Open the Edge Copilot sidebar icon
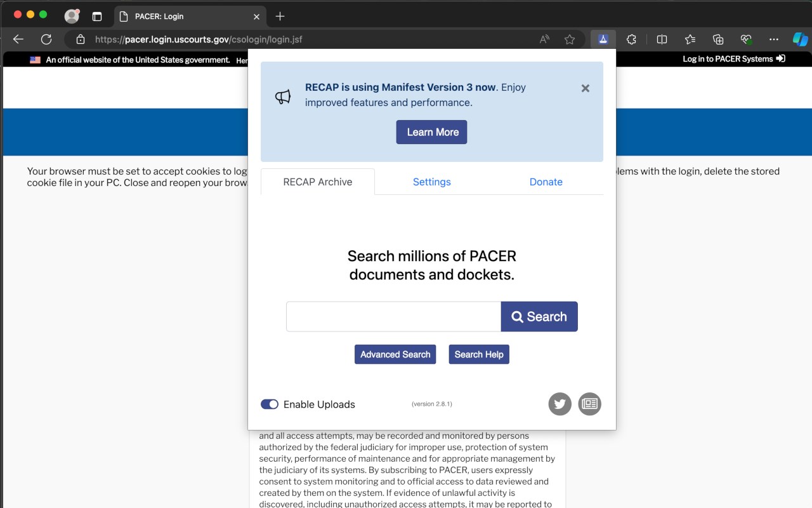 pyautogui.click(x=800, y=39)
